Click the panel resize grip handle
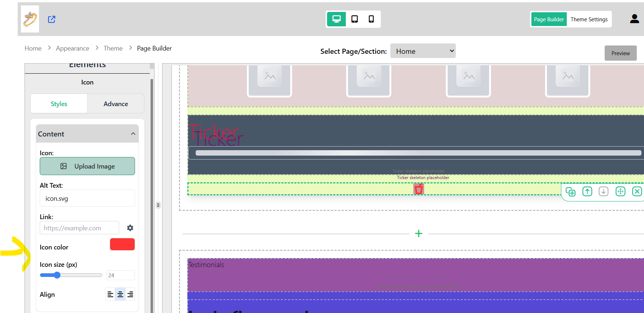Viewport: 644px width, 313px height. 158,205
